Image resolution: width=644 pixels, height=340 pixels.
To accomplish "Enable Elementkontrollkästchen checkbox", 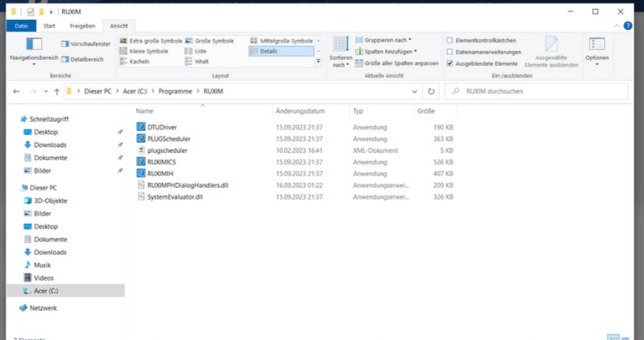I will click(449, 40).
